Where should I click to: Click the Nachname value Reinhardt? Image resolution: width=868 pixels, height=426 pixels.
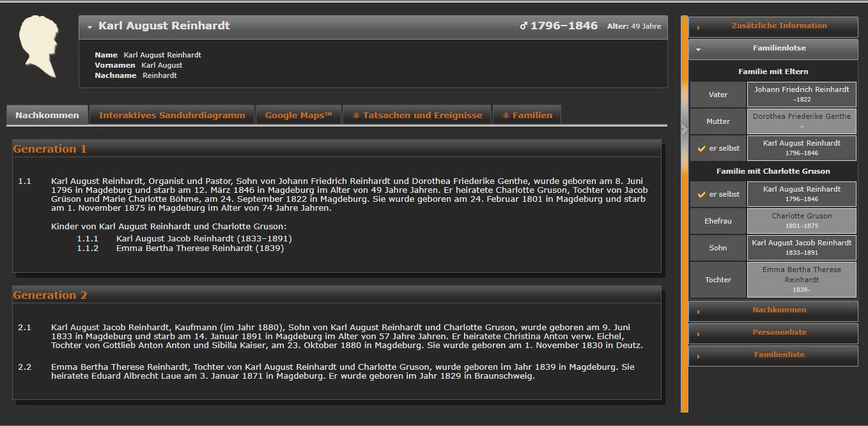tap(160, 75)
